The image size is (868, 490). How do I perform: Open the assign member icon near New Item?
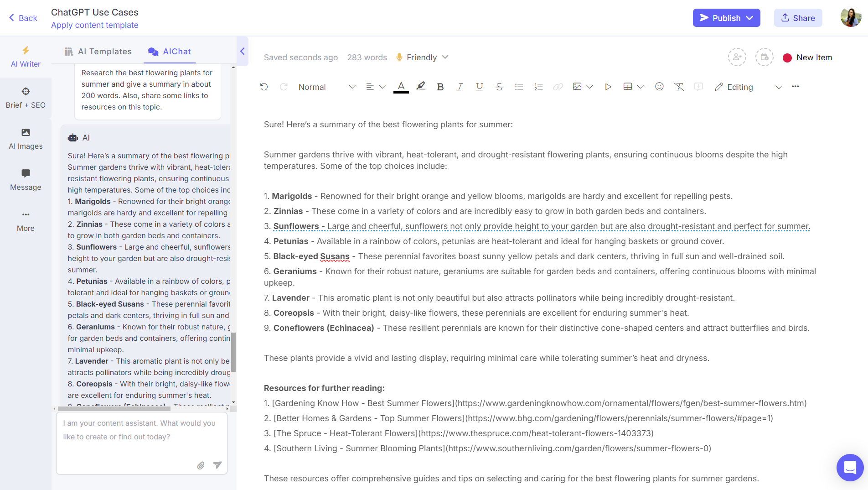(737, 57)
